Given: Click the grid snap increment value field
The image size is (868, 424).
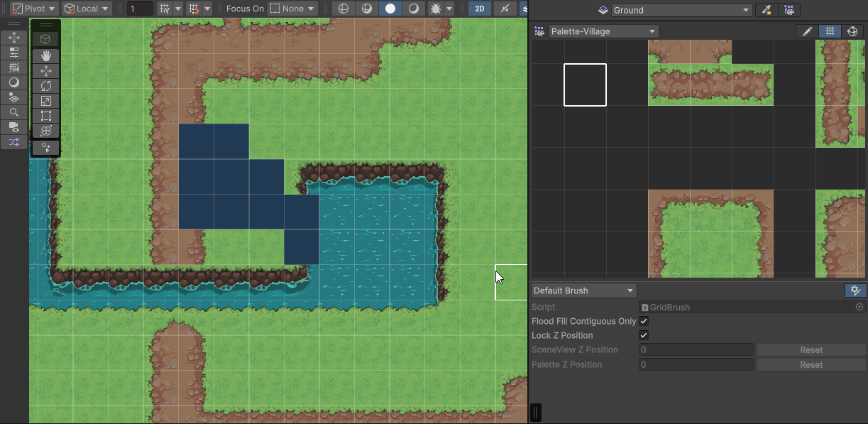Looking at the screenshot, I should pos(140,9).
